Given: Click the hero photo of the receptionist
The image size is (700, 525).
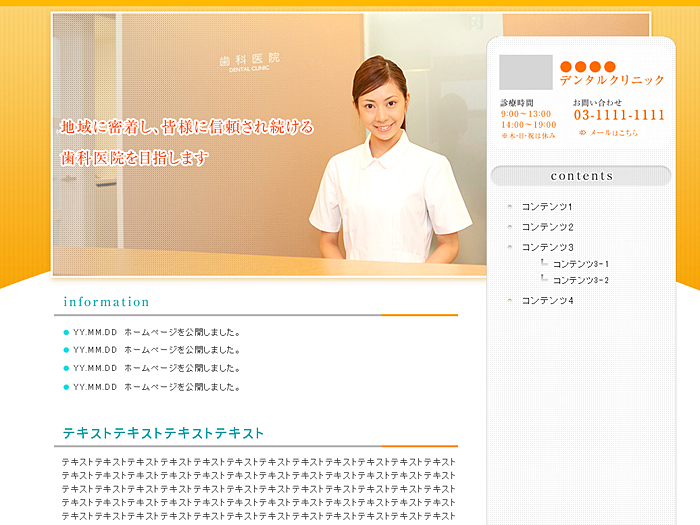Looking at the screenshot, I should (x=270, y=144).
